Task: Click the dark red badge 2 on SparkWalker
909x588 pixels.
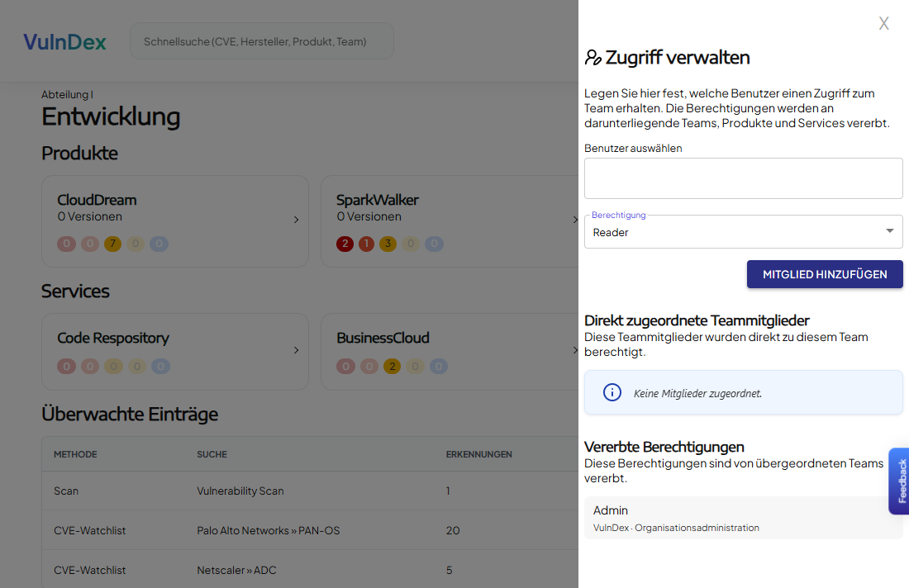Action: [345, 244]
